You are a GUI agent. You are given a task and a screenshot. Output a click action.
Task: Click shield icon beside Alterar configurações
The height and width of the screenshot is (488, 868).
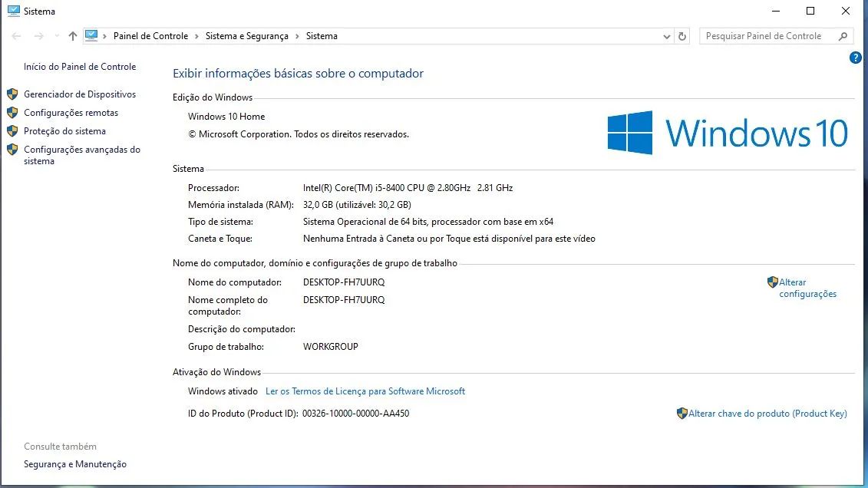pos(773,282)
